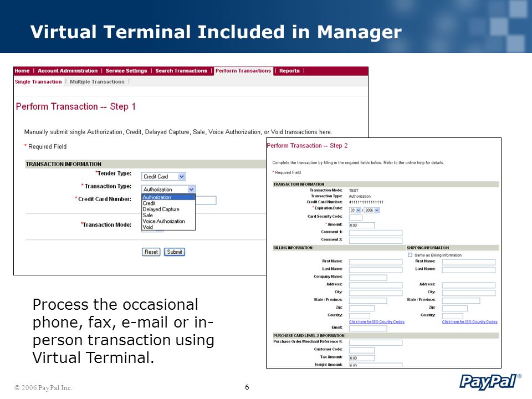Choose Void in the transaction type list
Screen dimensions: 532x399
168,227
